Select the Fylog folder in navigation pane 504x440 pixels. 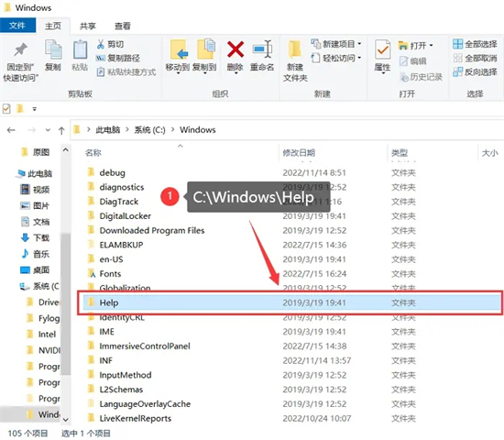tap(43, 318)
